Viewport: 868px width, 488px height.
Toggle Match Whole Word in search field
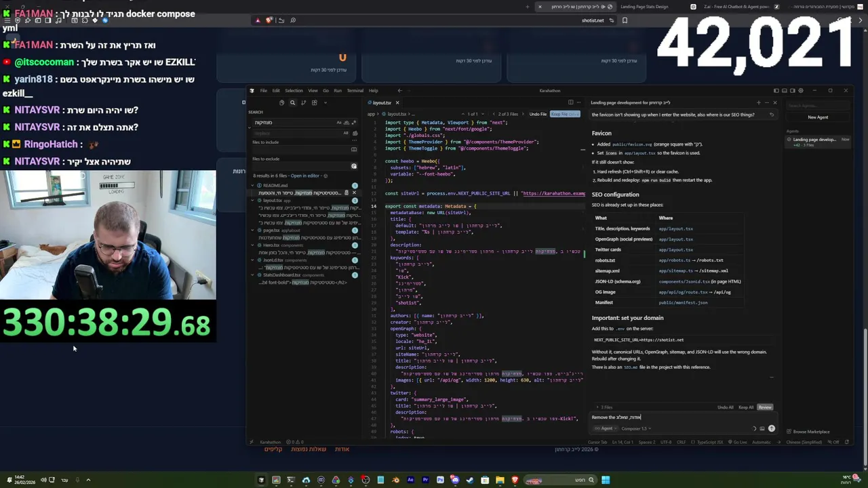(x=346, y=122)
